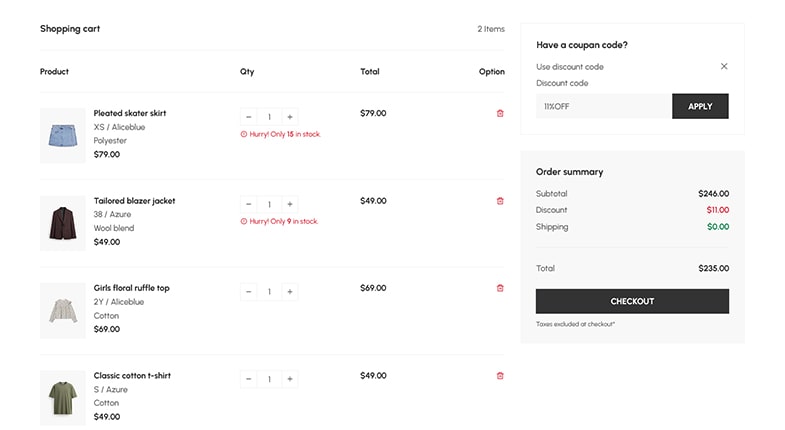Add one more Girls floral ruffle top
Screen dimensions: 785x430
point(290,292)
